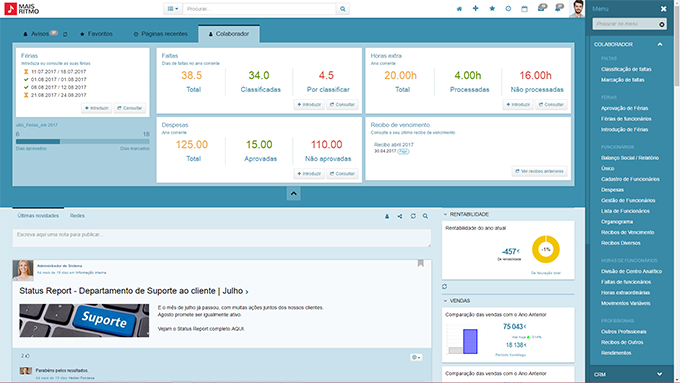
Task: Click the note publishing text field
Action: tap(222, 238)
